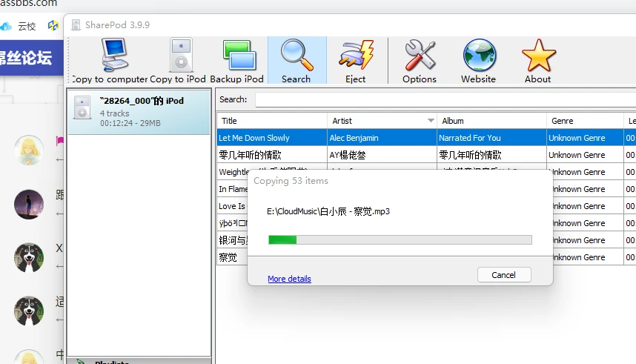Select the In Flames track row
Image resolution: width=636 pixels, height=364 pixels.
232,189
